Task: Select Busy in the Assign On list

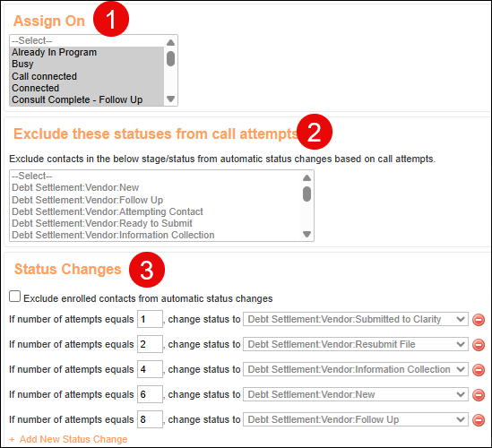Action: (87, 64)
